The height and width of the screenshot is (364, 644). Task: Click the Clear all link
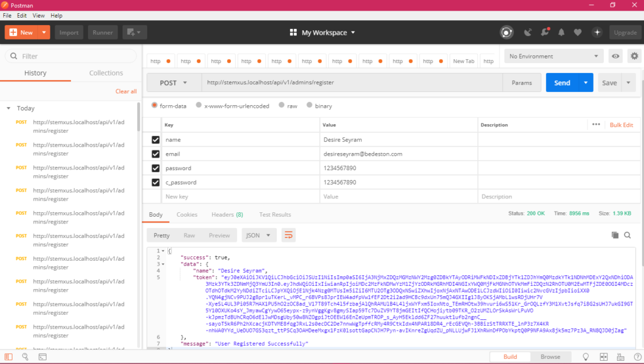(126, 91)
